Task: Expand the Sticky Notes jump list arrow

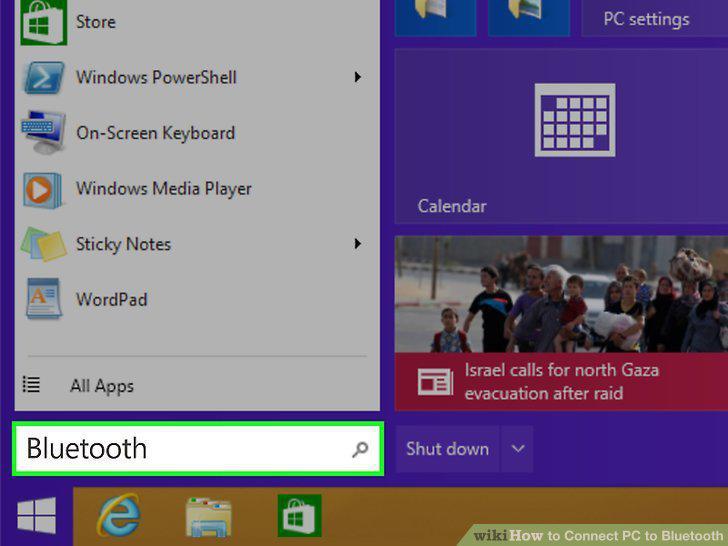Action: tap(358, 244)
